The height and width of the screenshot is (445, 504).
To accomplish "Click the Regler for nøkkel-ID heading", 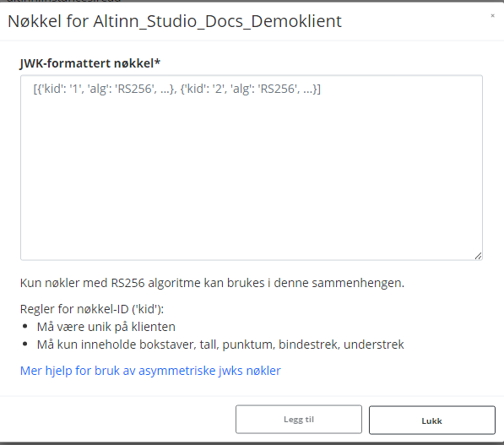I will (92, 309).
